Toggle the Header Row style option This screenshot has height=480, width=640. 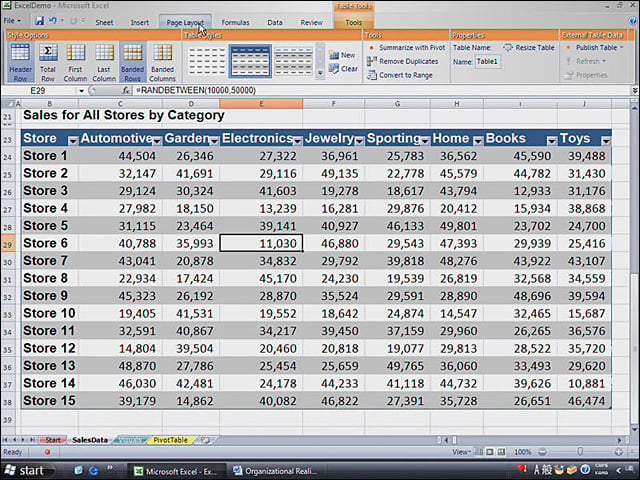point(20,62)
